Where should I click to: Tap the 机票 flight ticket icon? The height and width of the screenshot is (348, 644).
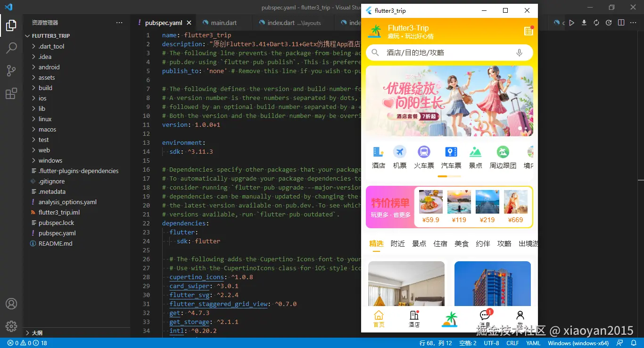point(400,152)
